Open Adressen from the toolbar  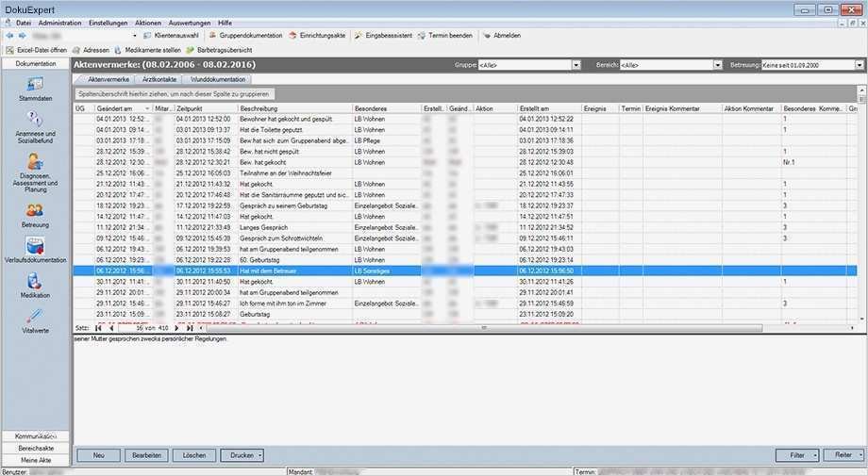91,50
